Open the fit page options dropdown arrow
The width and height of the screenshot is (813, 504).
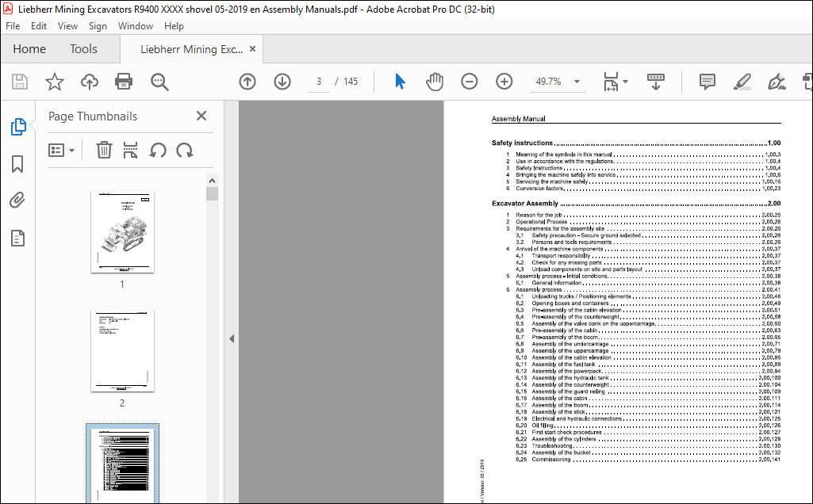(x=625, y=82)
